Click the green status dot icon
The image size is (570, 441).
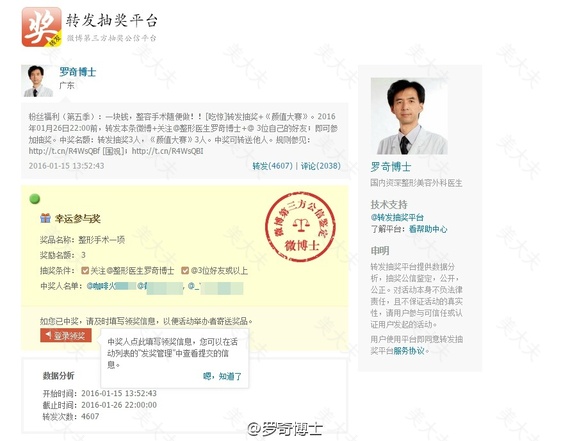pos(35,199)
